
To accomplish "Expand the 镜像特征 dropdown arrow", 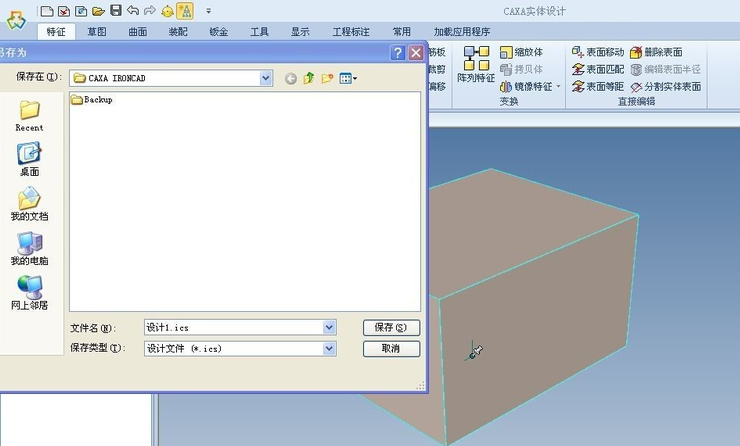I will click(558, 86).
